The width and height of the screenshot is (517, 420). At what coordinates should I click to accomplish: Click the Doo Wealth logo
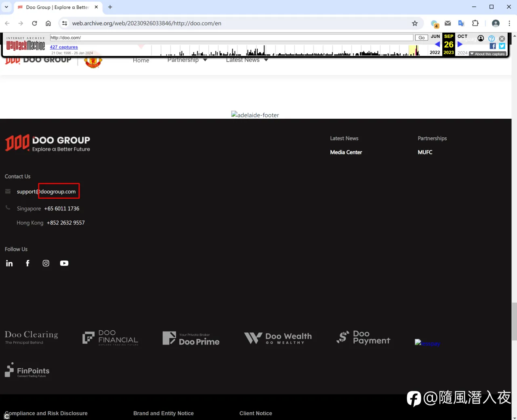pos(278,338)
